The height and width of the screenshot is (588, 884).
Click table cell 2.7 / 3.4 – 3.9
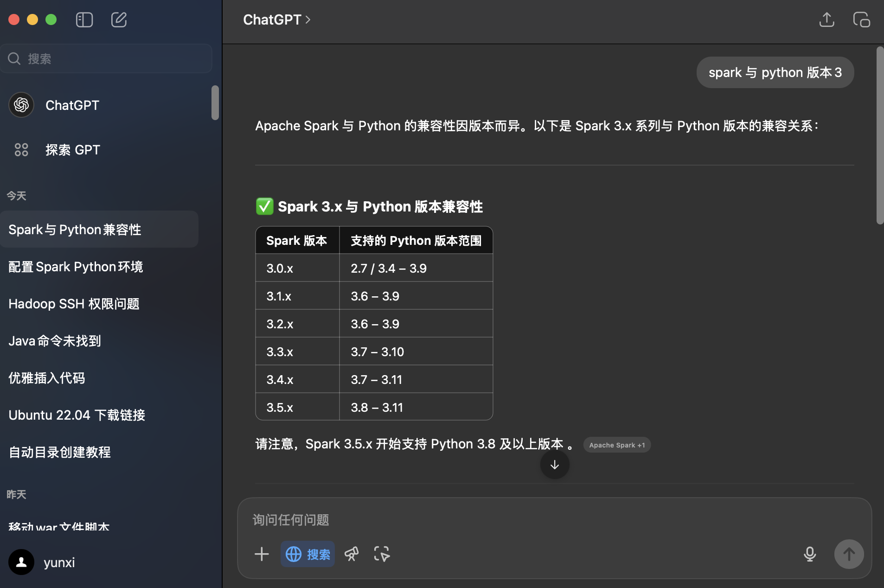point(416,268)
